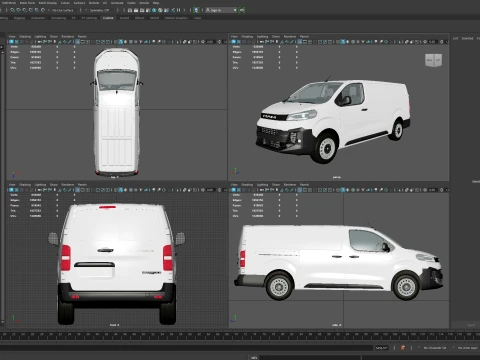Toggle grid display in front view panel
Image resolution: width=480 pixels, height=360 pixels.
click(77, 190)
